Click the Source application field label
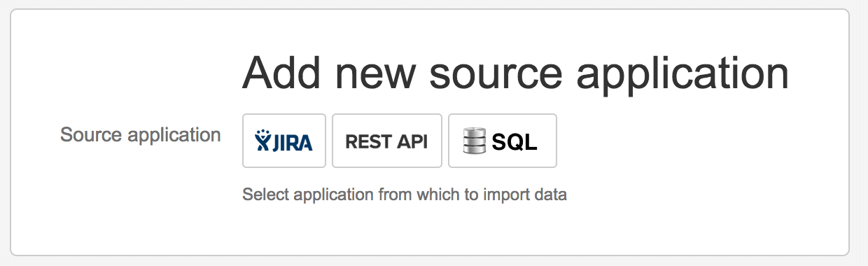The image size is (868, 266). [141, 134]
